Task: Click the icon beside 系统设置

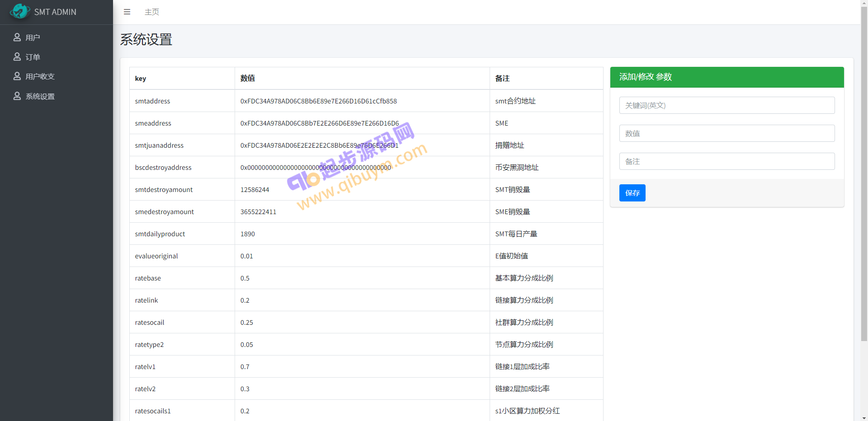Action: [17, 96]
